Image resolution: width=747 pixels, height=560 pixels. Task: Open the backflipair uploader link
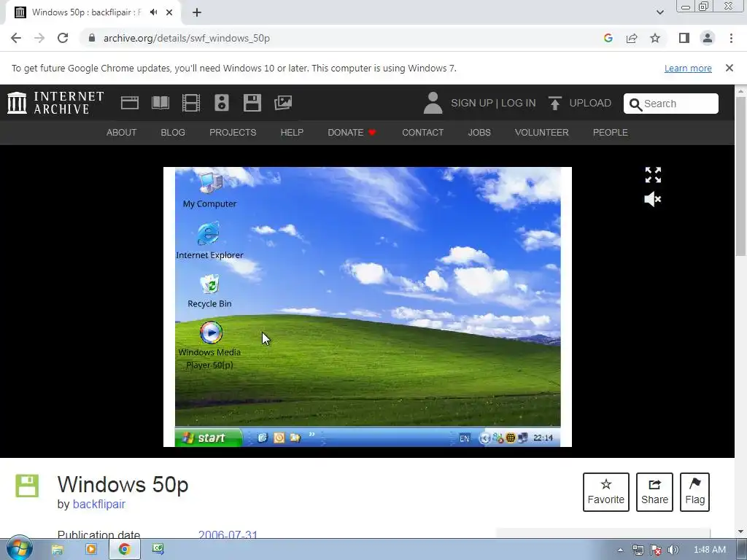(99, 504)
